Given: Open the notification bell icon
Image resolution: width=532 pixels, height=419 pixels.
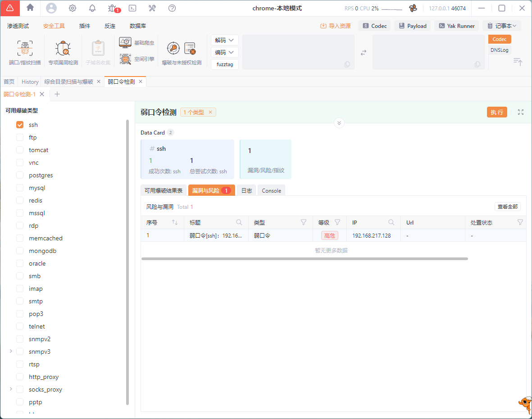Looking at the screenshot, I should tap(92, 8).
